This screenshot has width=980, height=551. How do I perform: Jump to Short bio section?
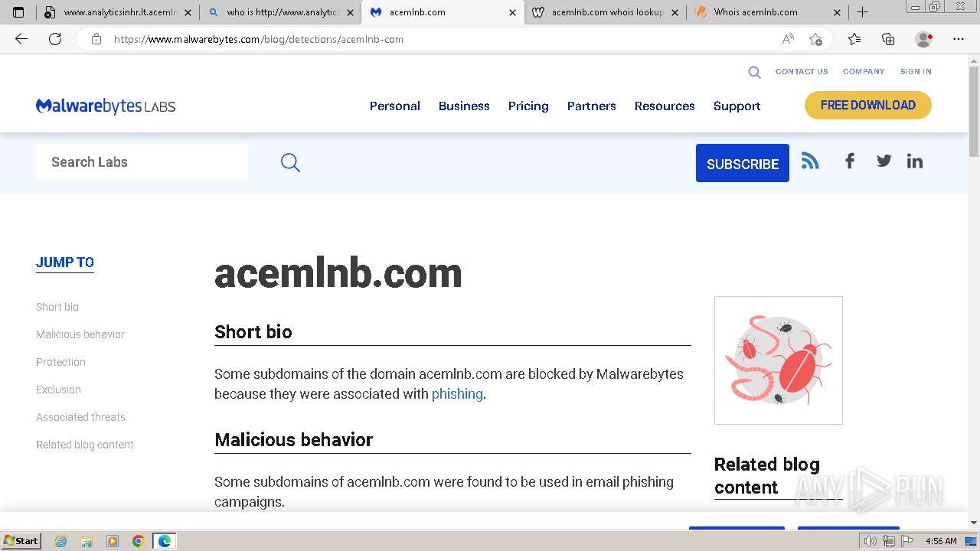pos(57,307)
